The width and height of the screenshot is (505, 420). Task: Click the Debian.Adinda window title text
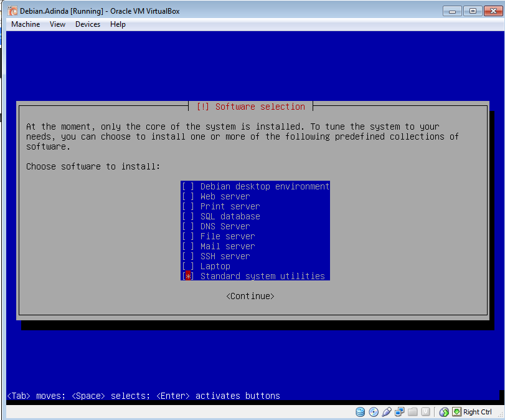[100, 11]
